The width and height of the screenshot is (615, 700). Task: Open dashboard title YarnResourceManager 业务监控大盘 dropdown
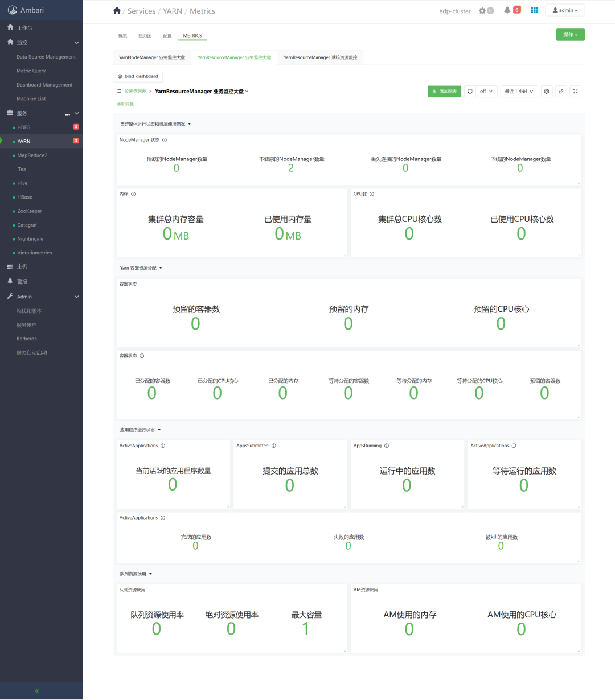(202, 91)
